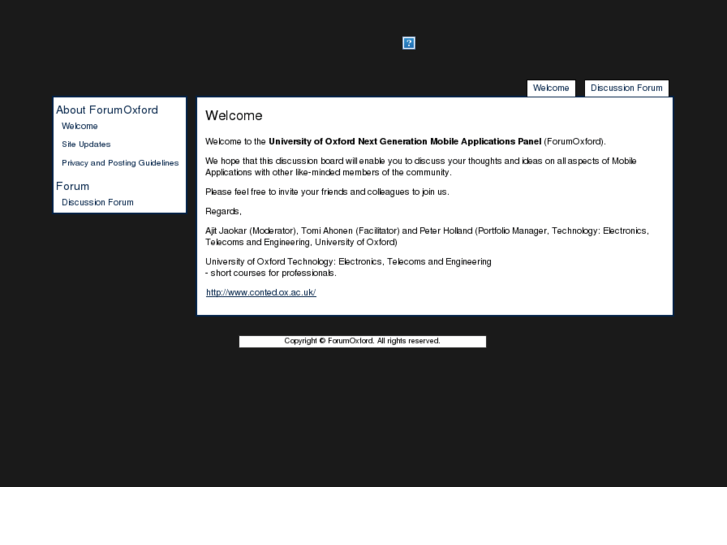This screenshot has width=727, height=545.
Task: Click the bold University of Oxford panel name
Action: tap(405, 141)
